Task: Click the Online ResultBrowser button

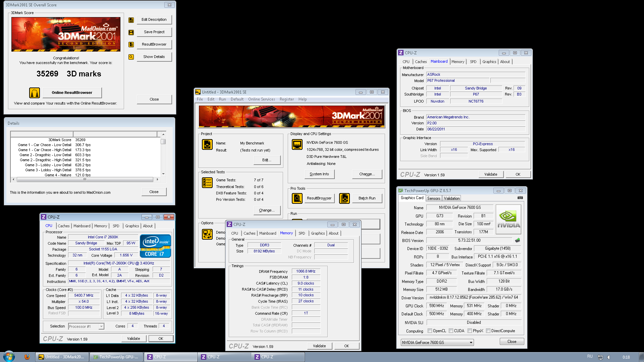Action: coord(72,93)
